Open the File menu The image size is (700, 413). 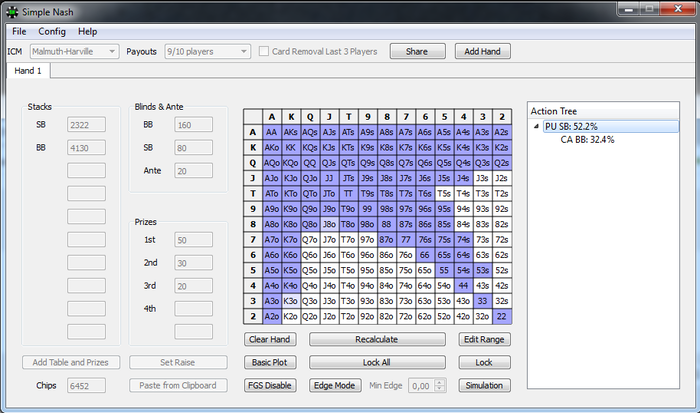19,31
